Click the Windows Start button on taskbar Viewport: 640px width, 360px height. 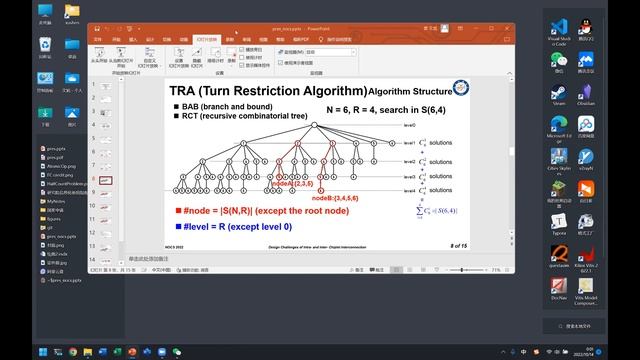(x=43, y=352)
